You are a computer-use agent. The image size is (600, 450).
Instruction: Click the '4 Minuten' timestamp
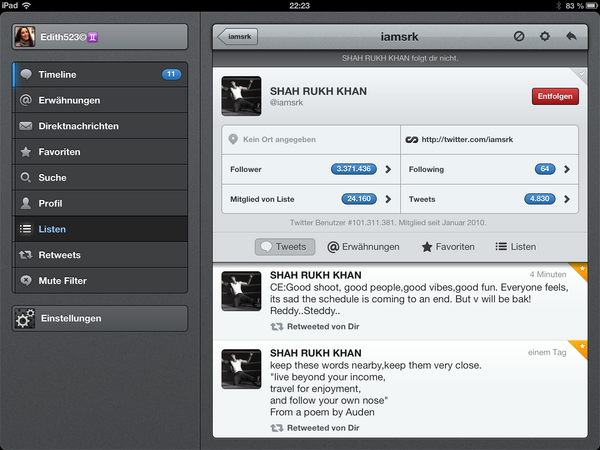tap(548, 274)
